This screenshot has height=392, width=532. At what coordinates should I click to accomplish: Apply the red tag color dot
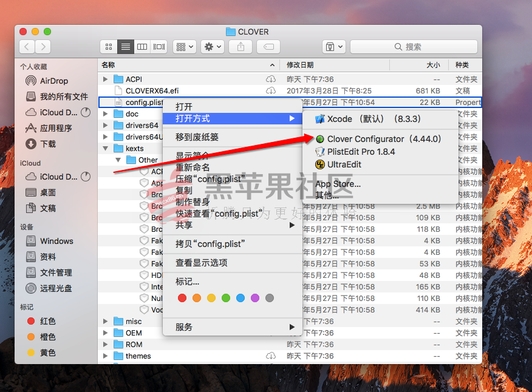pos(182,298)
